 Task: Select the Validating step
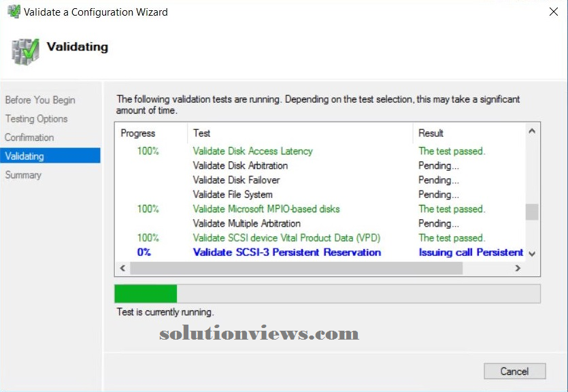point(50,156)
